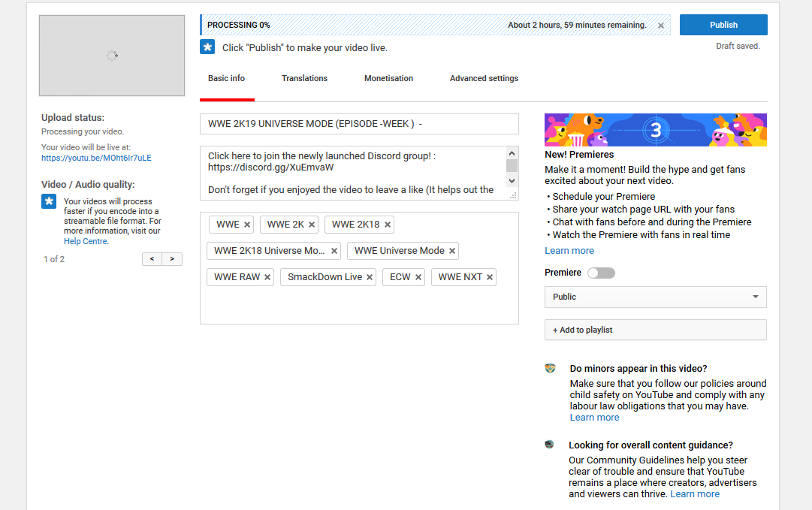The width and height of the screenshot is (812, 510).
Task: Click the Upload status heading
Action: point(73,117)
